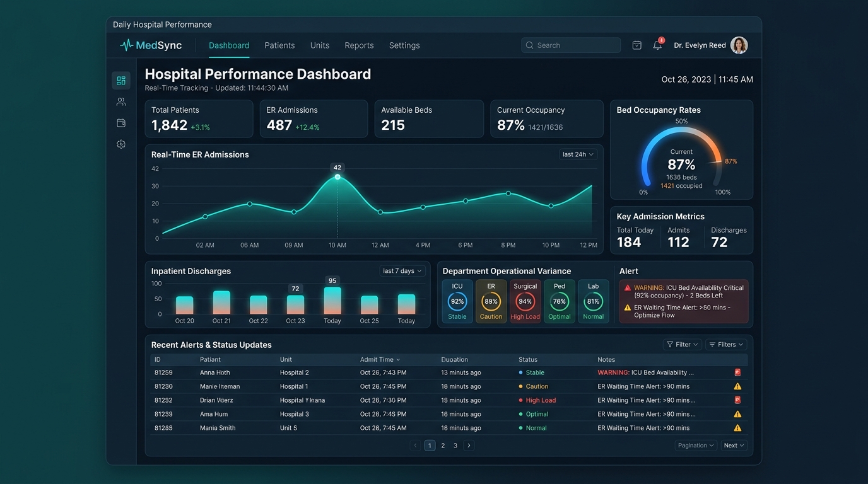This screenshot has height=484, width=868.
Task: Open the Available Beds card
Action: [x=429, y=118]
